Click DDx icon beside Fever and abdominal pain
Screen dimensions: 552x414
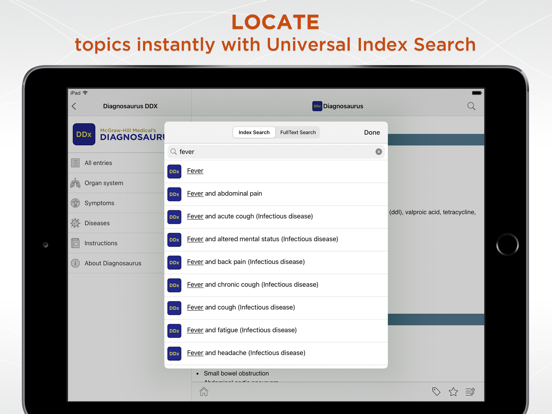point(174,194)
